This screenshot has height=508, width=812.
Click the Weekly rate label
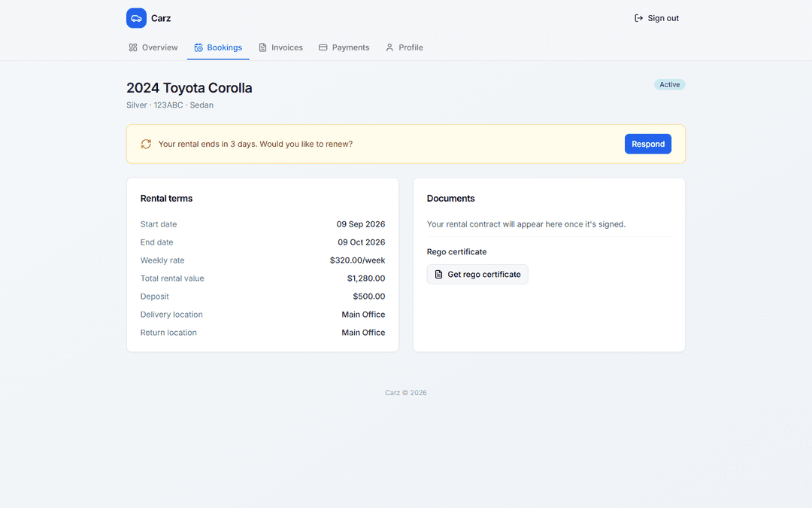[x=162, y=260]
